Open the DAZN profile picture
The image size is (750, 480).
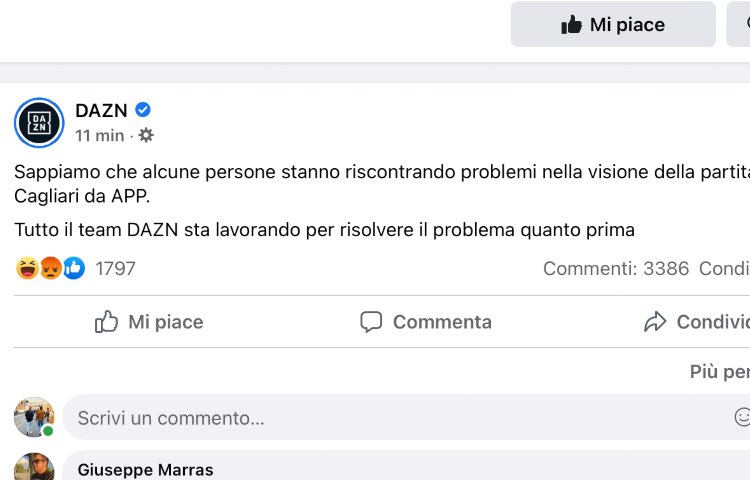tap(39, 123)
